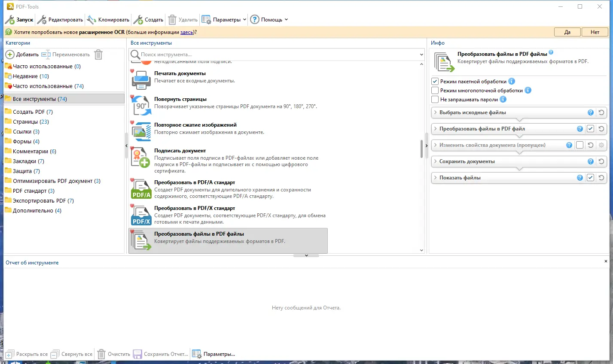Open Часто использованные (74) favorites category
The height and width of the screenshot is (364, 613).
coord(48,86)
